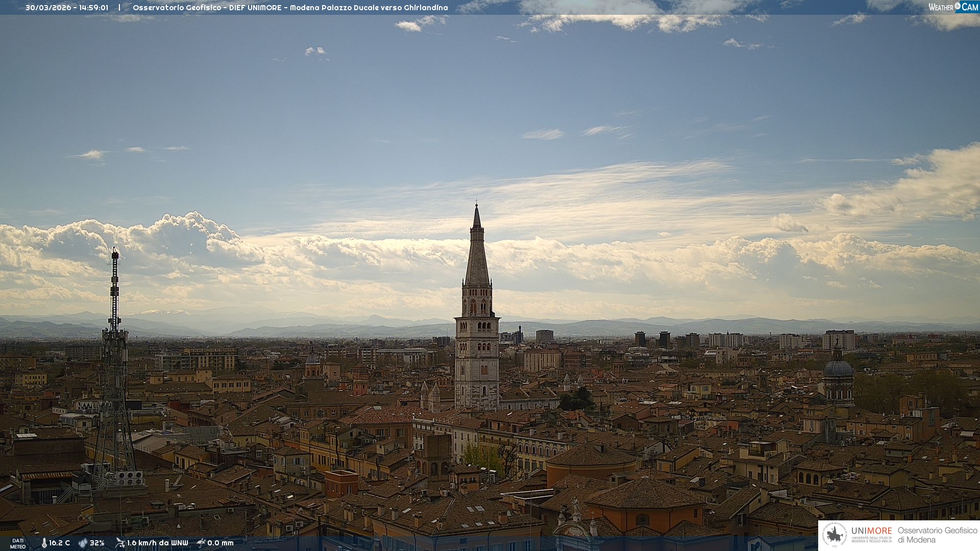The width and height of the screenshot is (980, 551).
Task: Click the UNIMORE wordmark text
Action: [871, 531]
